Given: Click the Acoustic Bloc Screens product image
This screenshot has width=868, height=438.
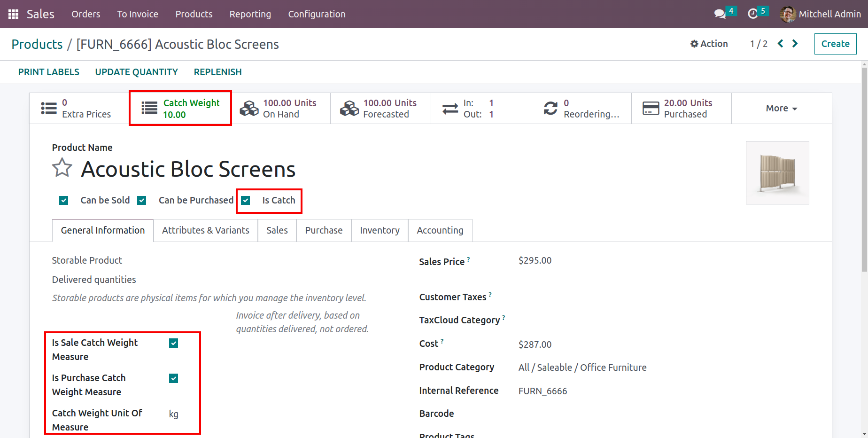Looking at the screenshot, I should point(777,172).
